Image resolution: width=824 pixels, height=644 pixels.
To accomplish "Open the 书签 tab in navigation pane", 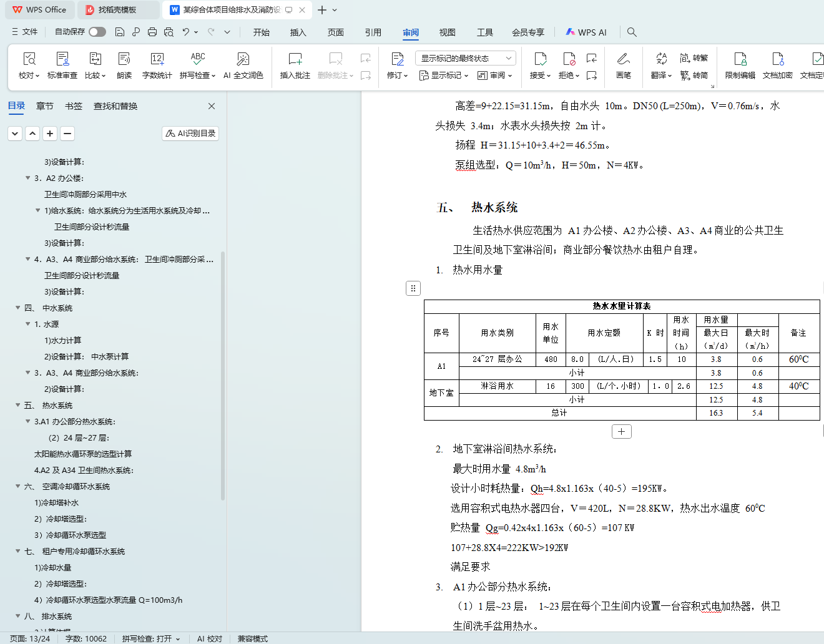I will pyautogui.click(x=74, y=106).
